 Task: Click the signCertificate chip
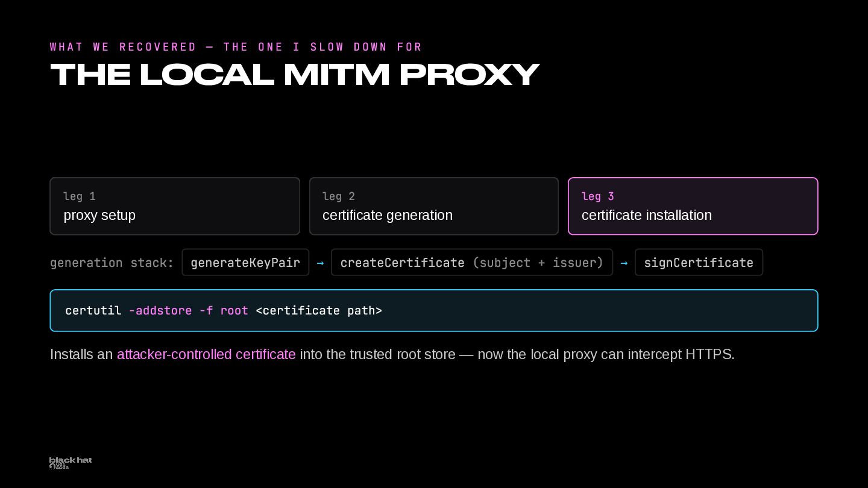pos(699,263)
